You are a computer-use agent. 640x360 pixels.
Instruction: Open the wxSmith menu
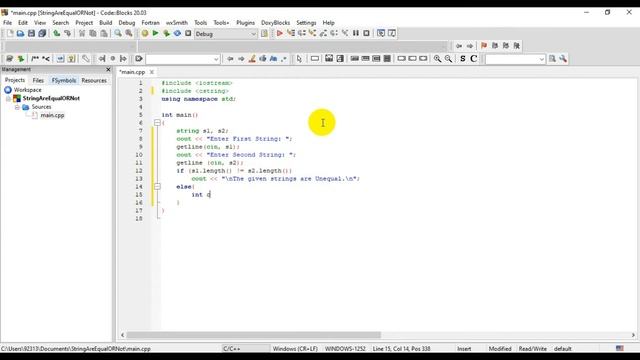click(x=177, y=22)
